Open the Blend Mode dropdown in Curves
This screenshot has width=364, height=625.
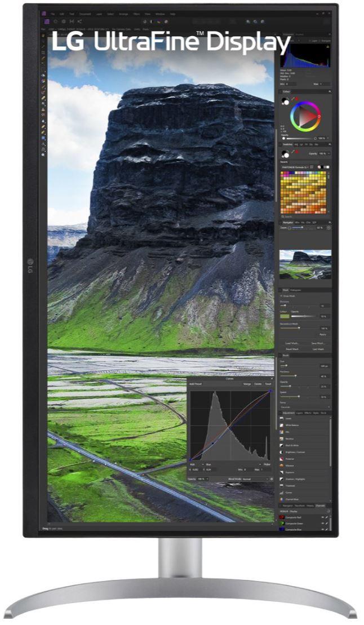pos(255,479)
